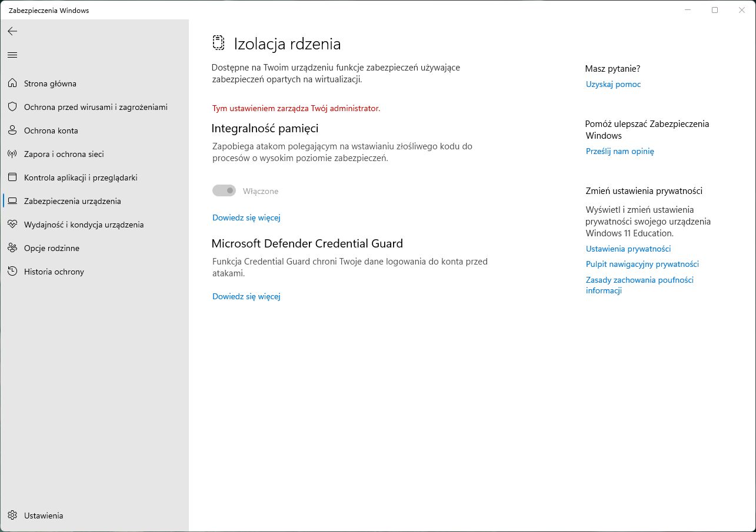This screenshot has height=532, width=756.
Task: Click the shield icon for virus protection
Action: tap(12, 107)
